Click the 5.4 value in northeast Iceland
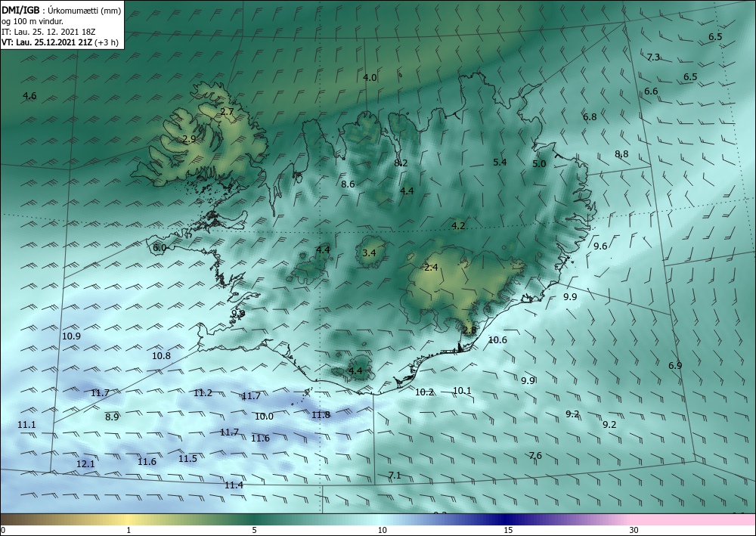The width and height of the screenshot is (756, 536). (x=500, y=162)
